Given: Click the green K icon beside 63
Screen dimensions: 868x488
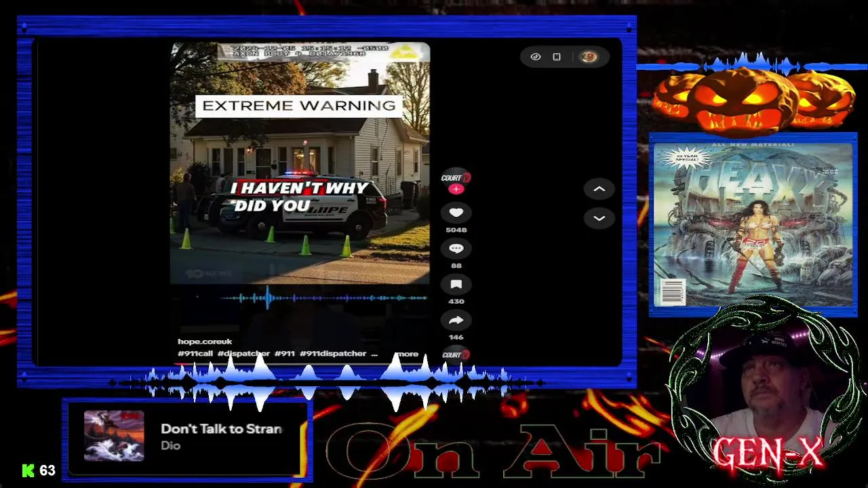Looking at the screenshot, I should [28, 470].
